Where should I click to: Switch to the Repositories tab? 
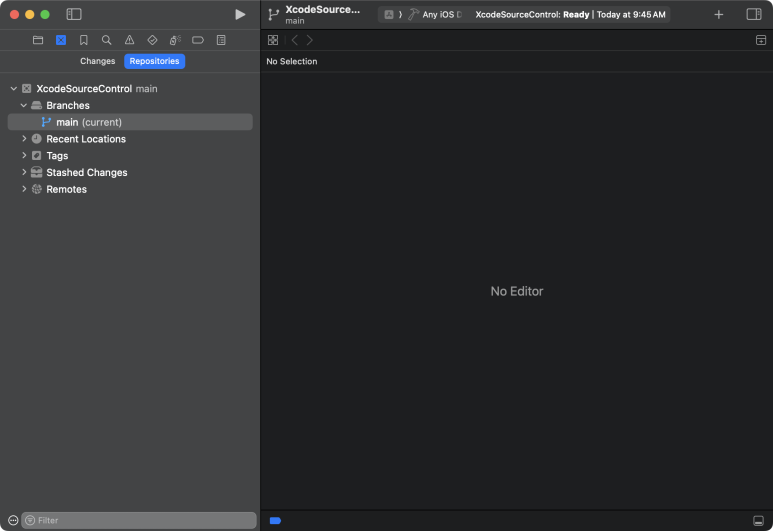click(154, 61)
